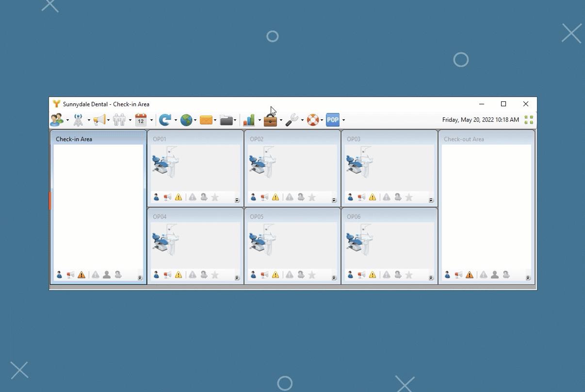Open the calendar icon showing 12
Screen dimensions: 585x392
pos(141,120)
